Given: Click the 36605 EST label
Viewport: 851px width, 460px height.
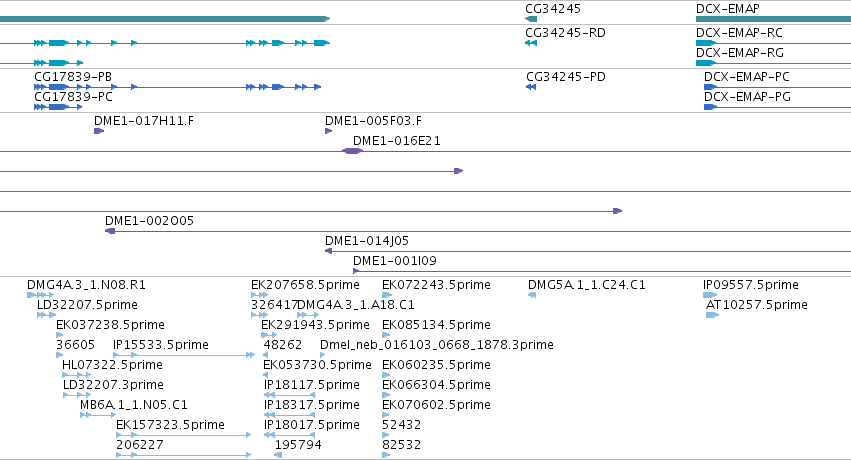Looking at the screenshot, I should click(x=75, y=344).
